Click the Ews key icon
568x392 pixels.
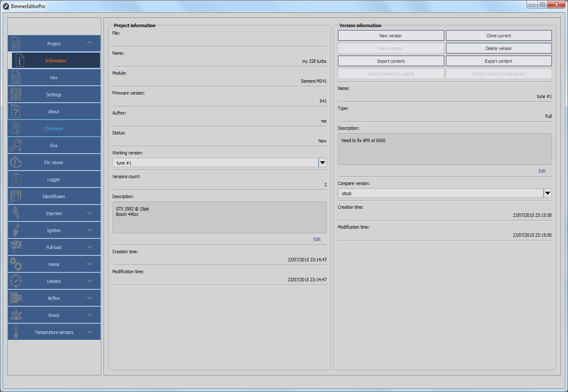point(15,145)
